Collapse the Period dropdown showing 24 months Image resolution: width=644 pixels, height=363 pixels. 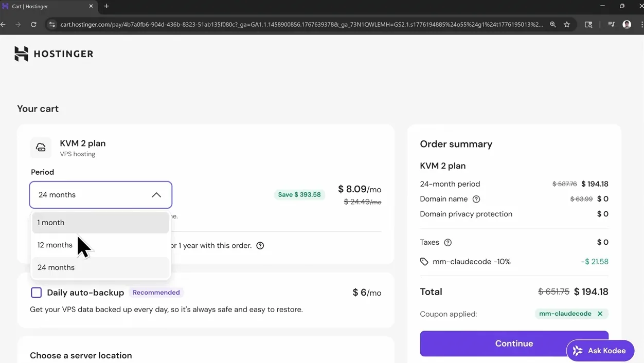pos(101,195)
